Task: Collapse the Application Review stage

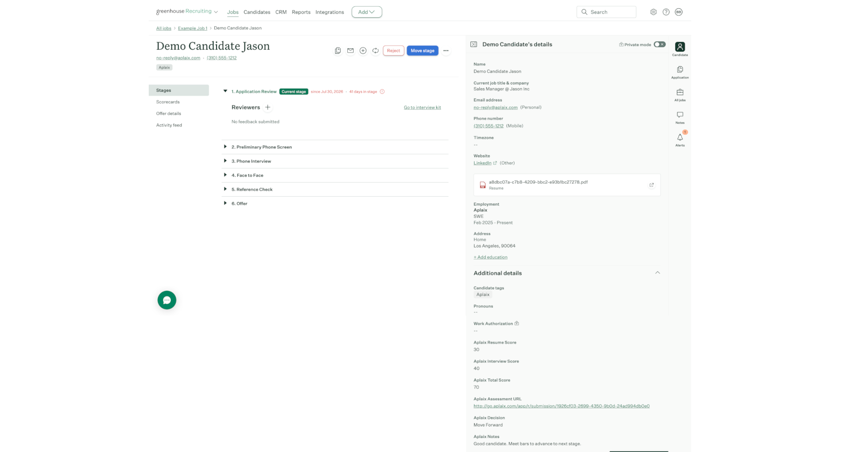Action: click(225, 91)
